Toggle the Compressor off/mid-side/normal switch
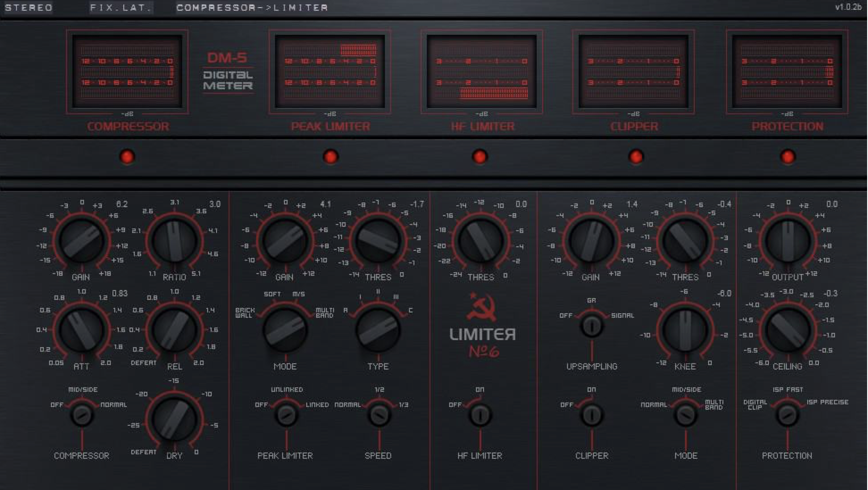Image resolution: width=868 pixels, height=490 pixels. point(82,415)
